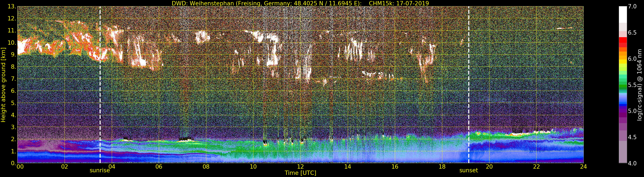The height and width of the screenshot is (177, 644).
Task: Click time axis tick "20"
Action: [489, 166]
